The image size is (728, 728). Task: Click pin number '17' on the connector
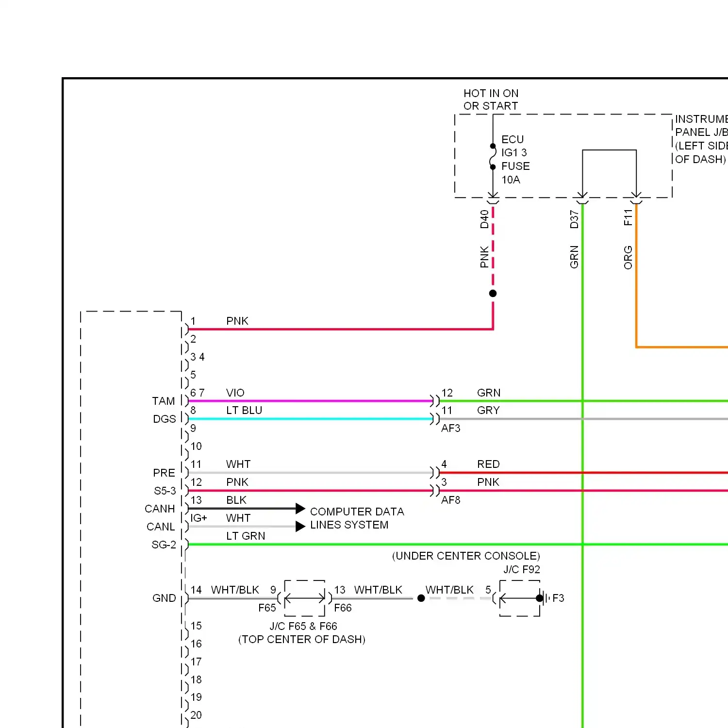pyautogui.click(x=196, y=662)
